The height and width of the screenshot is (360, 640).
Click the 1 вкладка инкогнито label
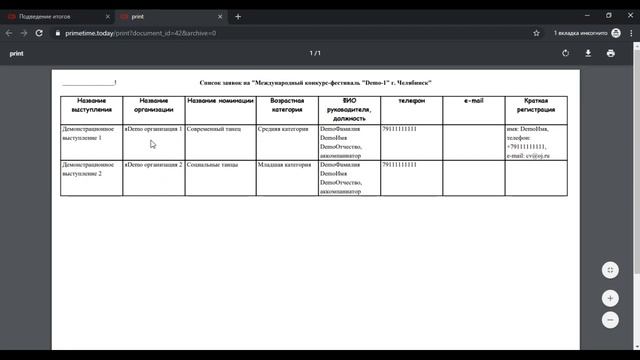coord(580,33)
